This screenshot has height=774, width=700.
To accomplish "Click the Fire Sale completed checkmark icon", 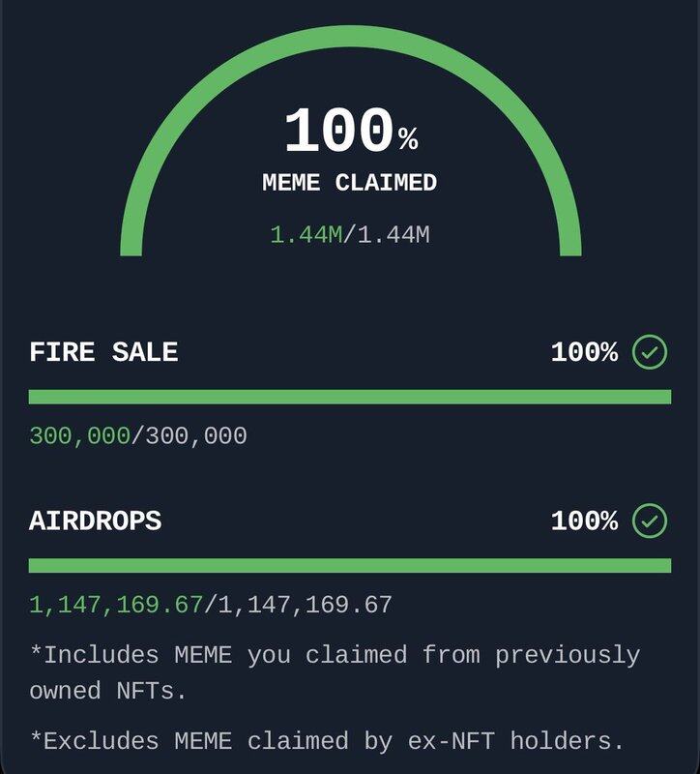I will click(x=650, y=352).
